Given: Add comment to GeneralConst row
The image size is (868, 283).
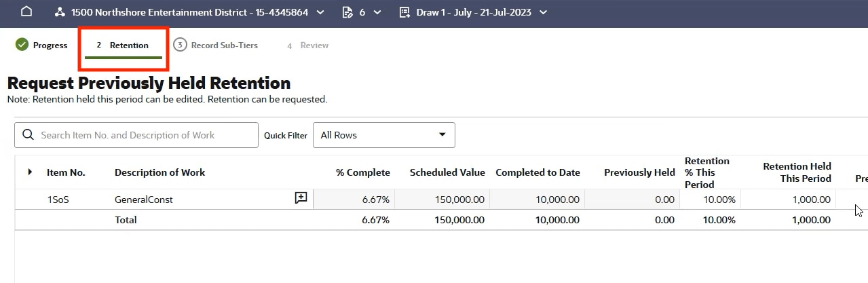Looking at the screenshot, I should point(301,198).
